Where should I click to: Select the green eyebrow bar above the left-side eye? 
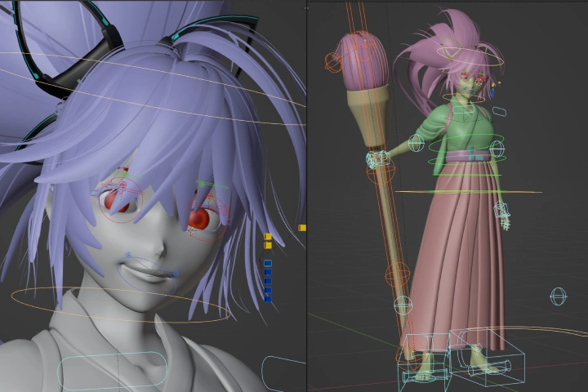pyautogui.click(x=127, y=176)
